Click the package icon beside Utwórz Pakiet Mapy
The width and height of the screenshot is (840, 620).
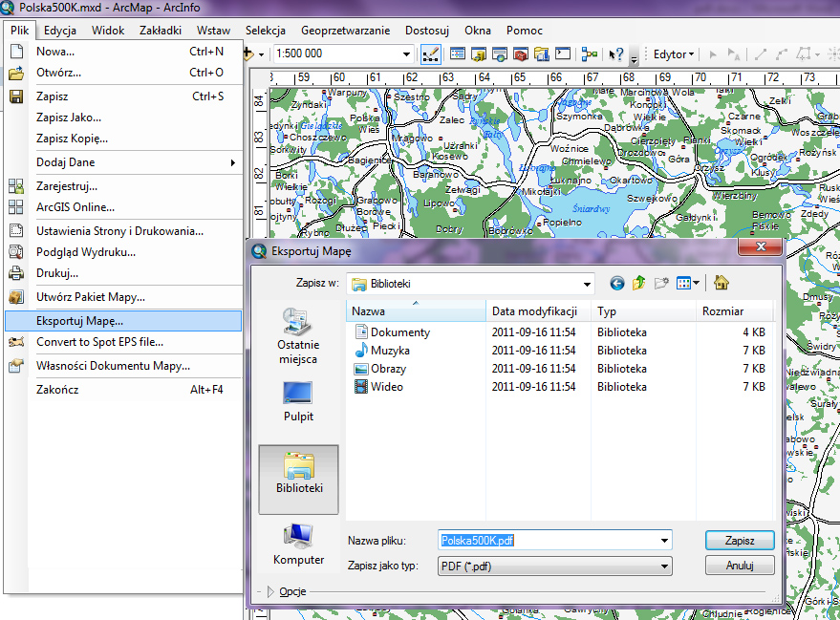click(x=16, y=297)
